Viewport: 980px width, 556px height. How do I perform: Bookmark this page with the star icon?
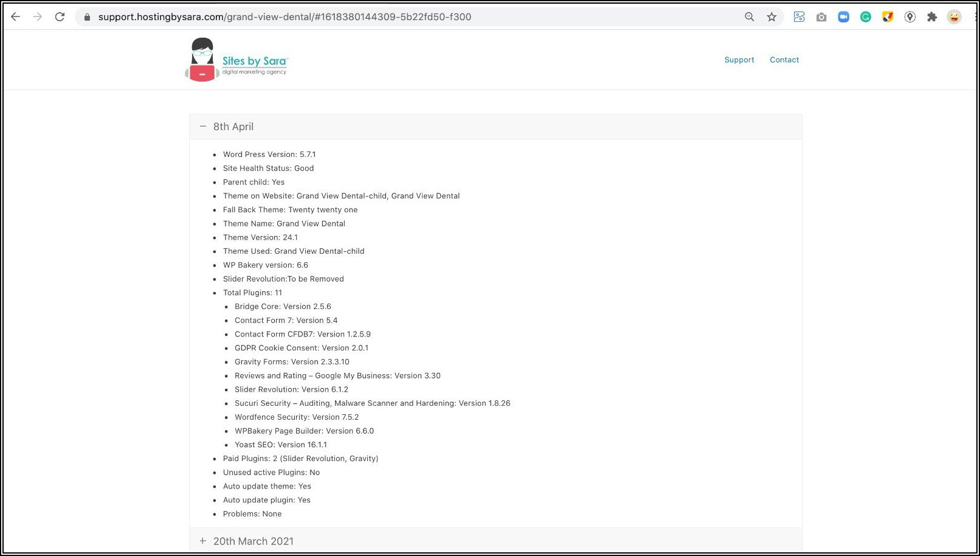coord(771,17)
